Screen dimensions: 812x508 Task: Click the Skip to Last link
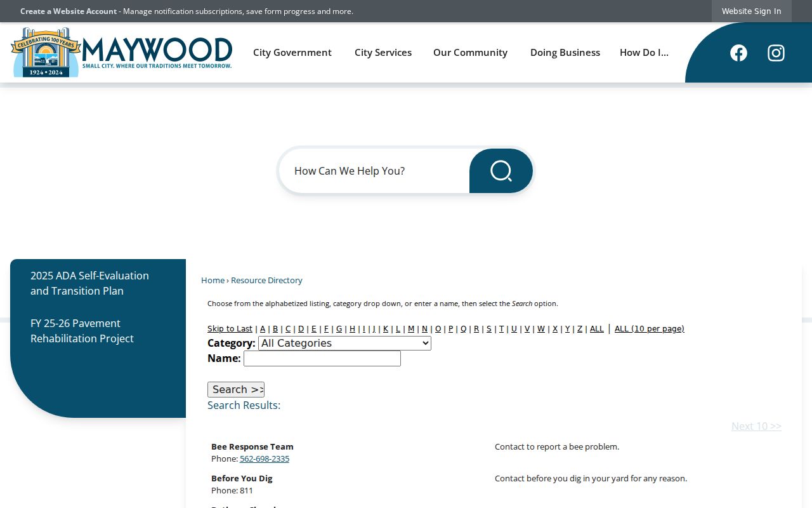pos(230,329)
